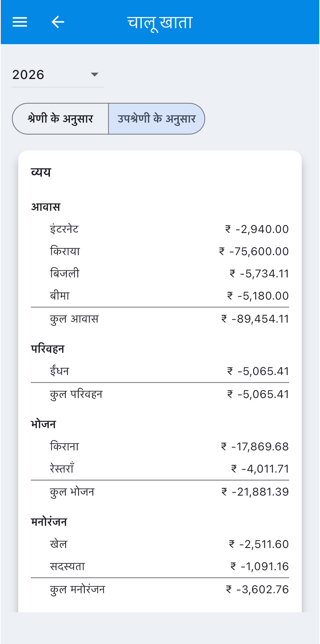
Task: Open the hamburger navigation menu
Action: (20, 22)
